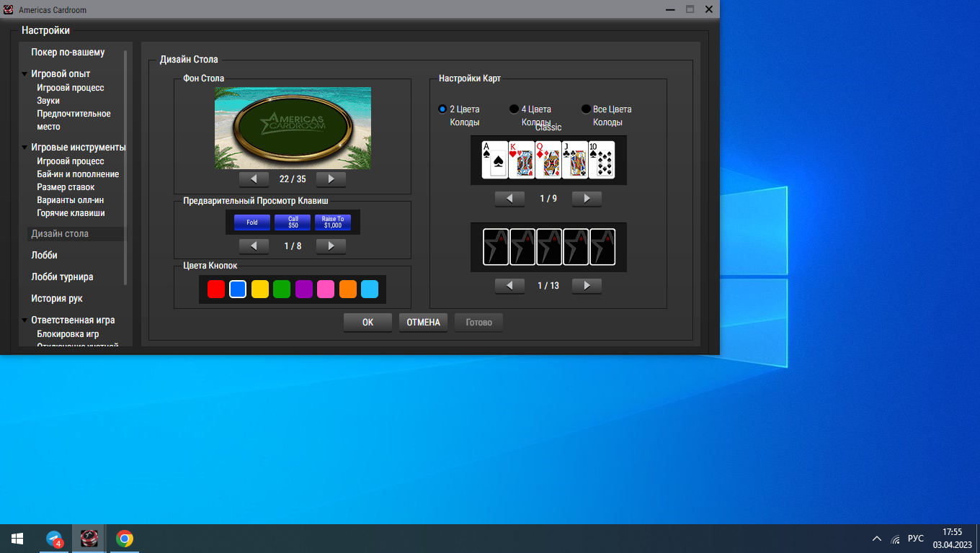Open the Windows Start menu
980x553 pixels.
click(17, 539)
